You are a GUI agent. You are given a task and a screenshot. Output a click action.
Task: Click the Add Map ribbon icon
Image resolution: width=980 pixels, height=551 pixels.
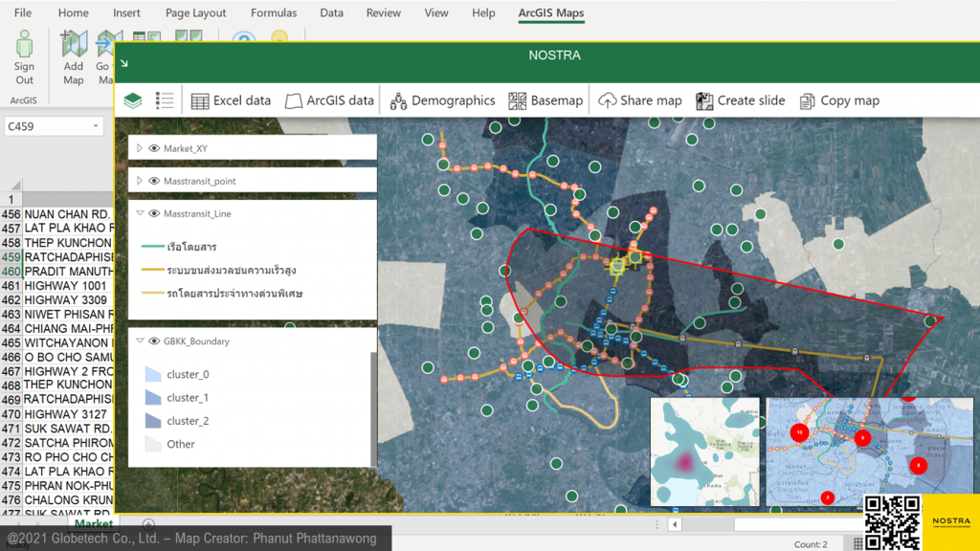tap(73, 44)
